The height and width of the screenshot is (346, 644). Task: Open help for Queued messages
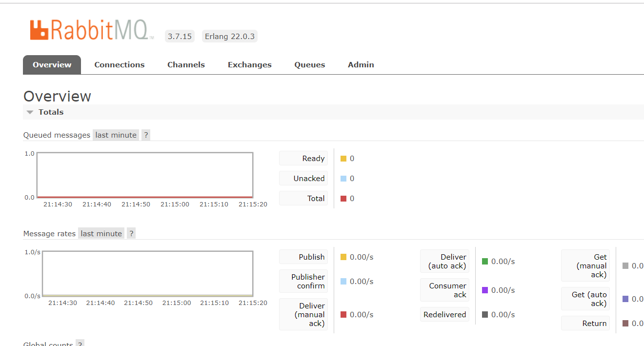tap(145, 135)
